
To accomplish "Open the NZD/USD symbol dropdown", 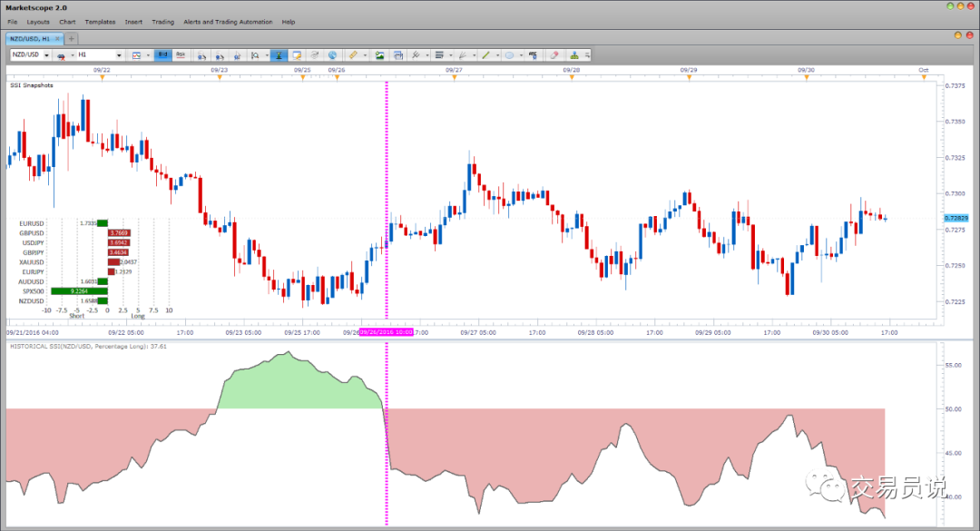I will (46, 55).
